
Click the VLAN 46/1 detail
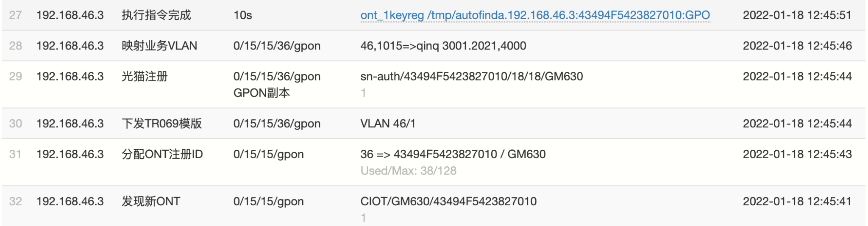pos(387,124)
